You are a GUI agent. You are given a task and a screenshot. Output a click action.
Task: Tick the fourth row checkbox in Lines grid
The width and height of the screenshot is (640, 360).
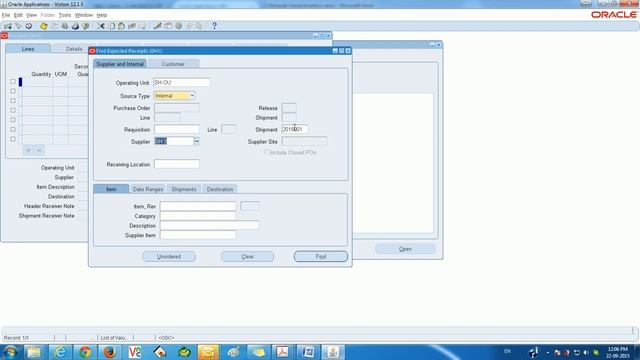tap(13, 110)
